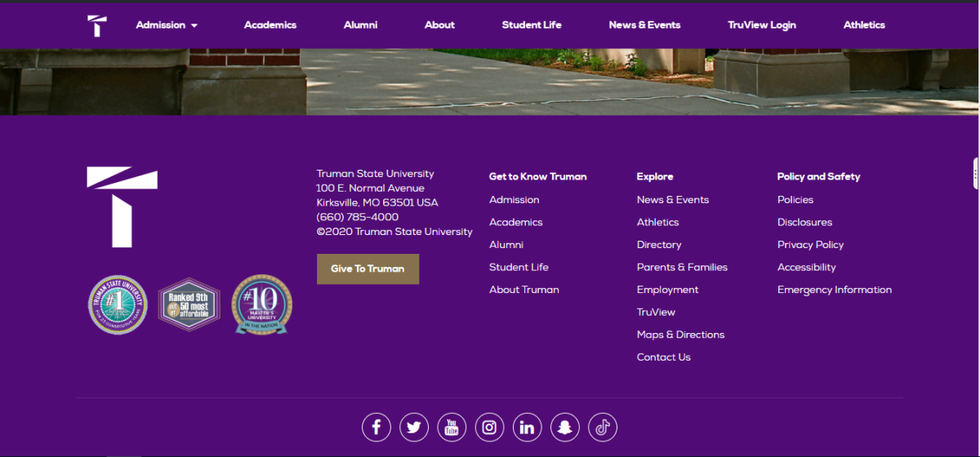The image size is (980, 457).
Task: Click the #1 ranking badge
Action: [x=118, y=304]
